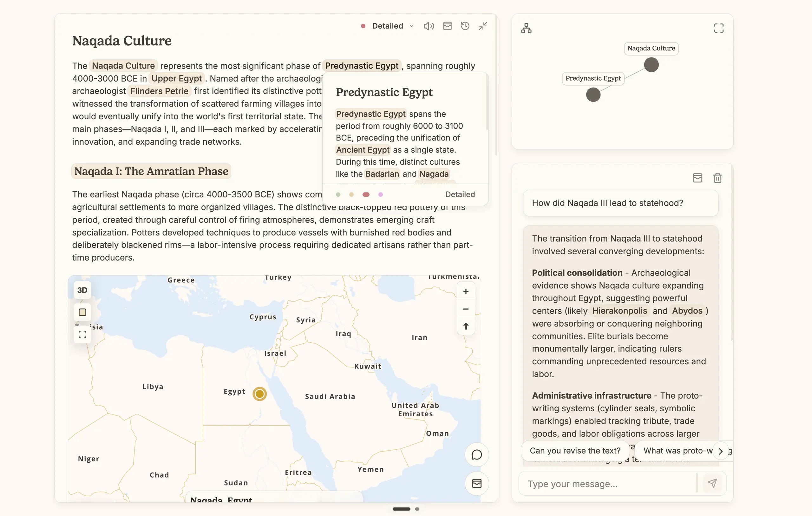Open the Abydos link in the chat answer

pyautogui.click(x=687, y=310)
